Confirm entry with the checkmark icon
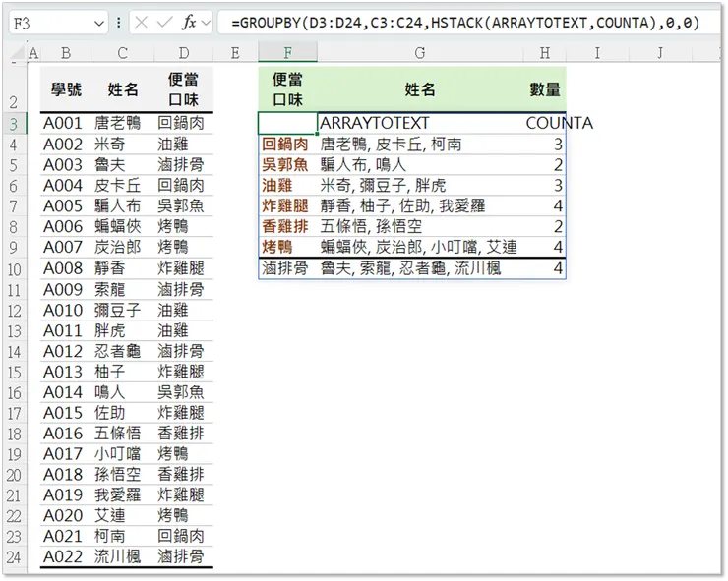This screenshot has height=581, width=728. click(164, 23)
